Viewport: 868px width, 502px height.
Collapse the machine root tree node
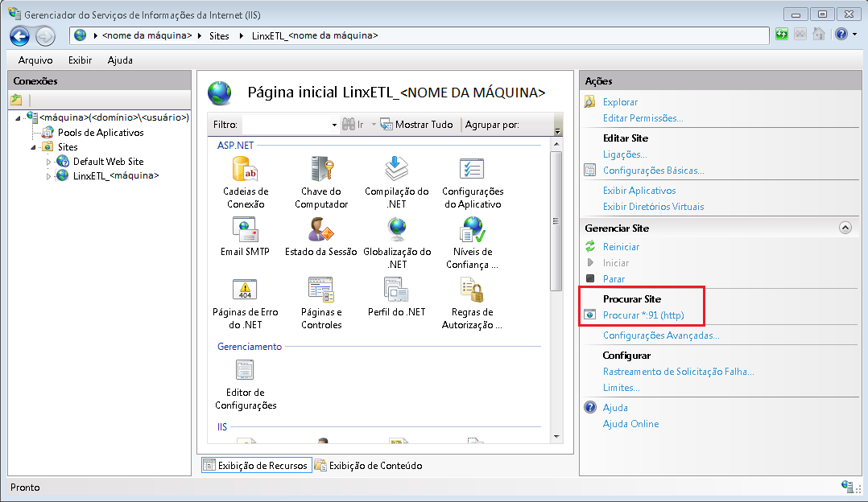(18, 117)
